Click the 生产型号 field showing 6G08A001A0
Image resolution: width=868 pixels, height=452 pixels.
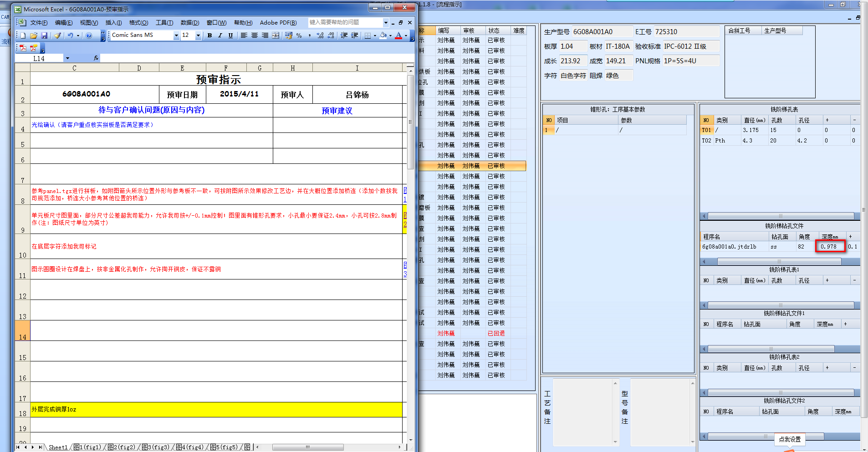coord(602,31)
